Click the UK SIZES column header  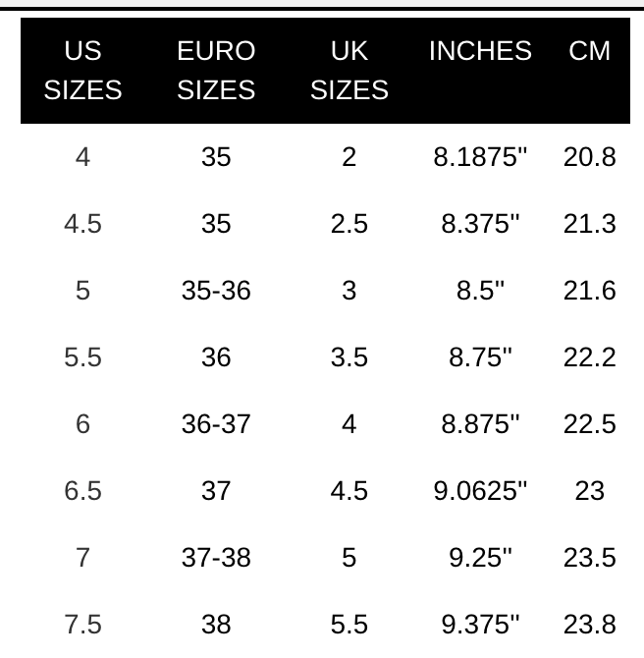pyautogui.click(x=349, y=71)
